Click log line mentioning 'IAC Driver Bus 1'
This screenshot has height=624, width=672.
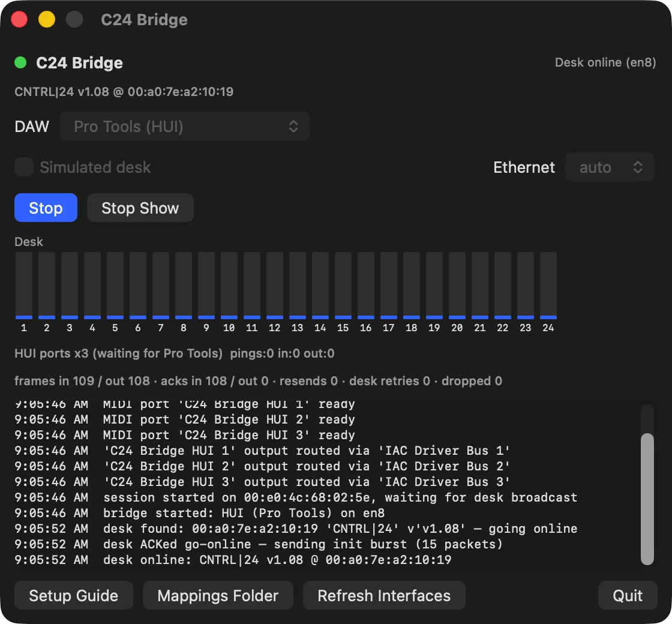(x=262, y=451)
